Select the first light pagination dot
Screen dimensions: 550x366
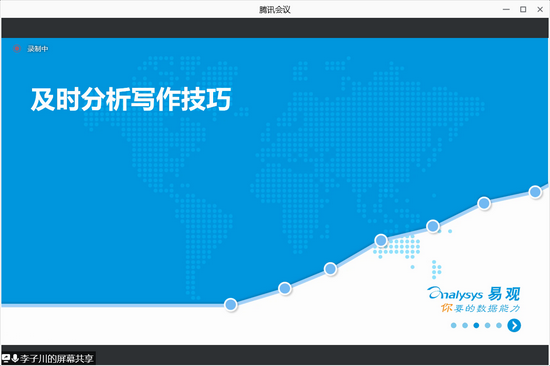pos(454,325)
